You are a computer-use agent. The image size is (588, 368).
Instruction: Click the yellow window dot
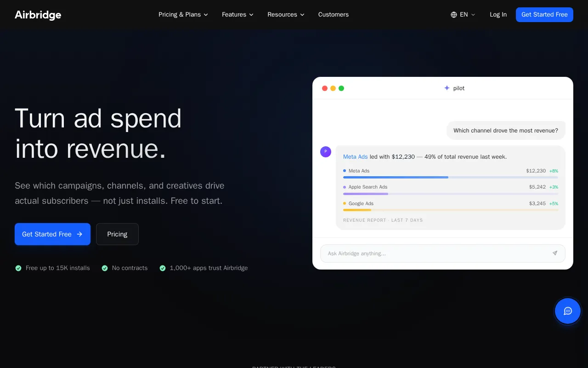pos(333,88)
